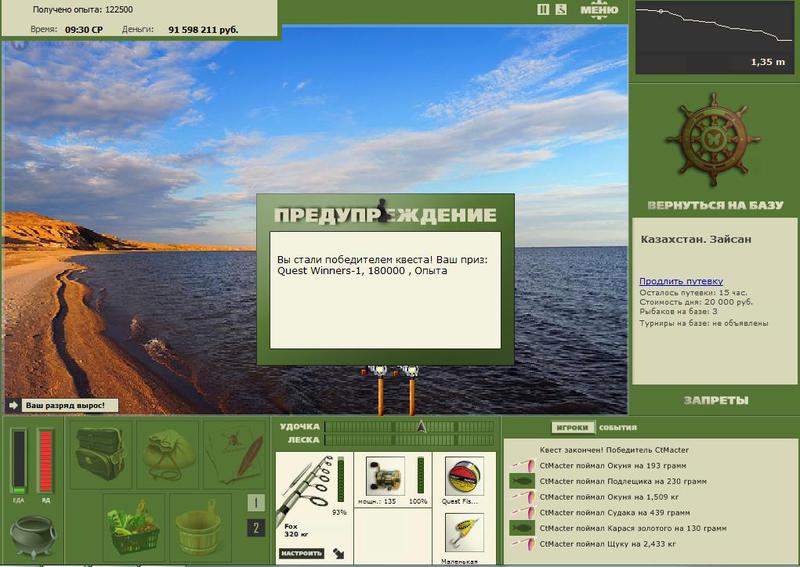Image resolution: width=800 pixels, height=567 pixels.
Task: Click Турниры на базе: не объявлены text
Action: tap(704, 323)
